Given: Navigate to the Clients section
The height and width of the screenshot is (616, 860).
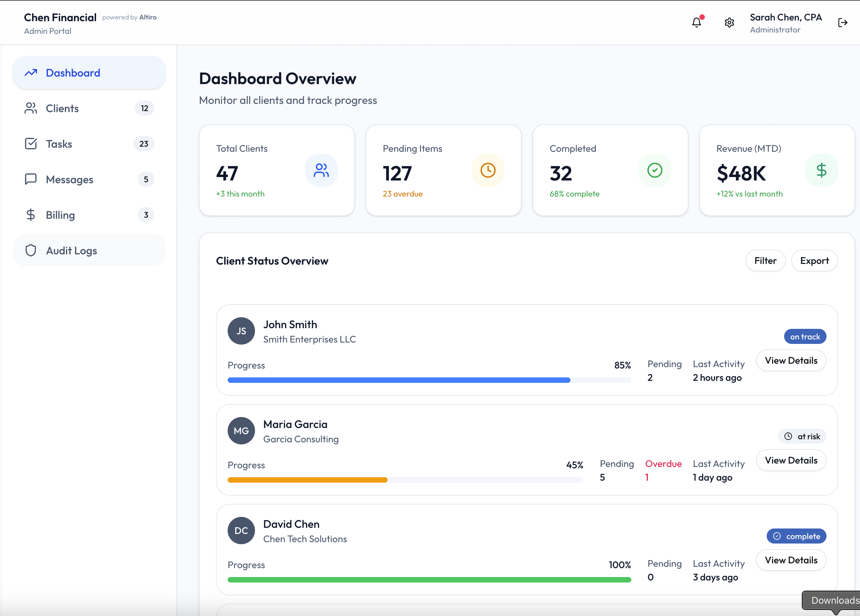Looking at the screenshot, I should click(x=62, y=108).
